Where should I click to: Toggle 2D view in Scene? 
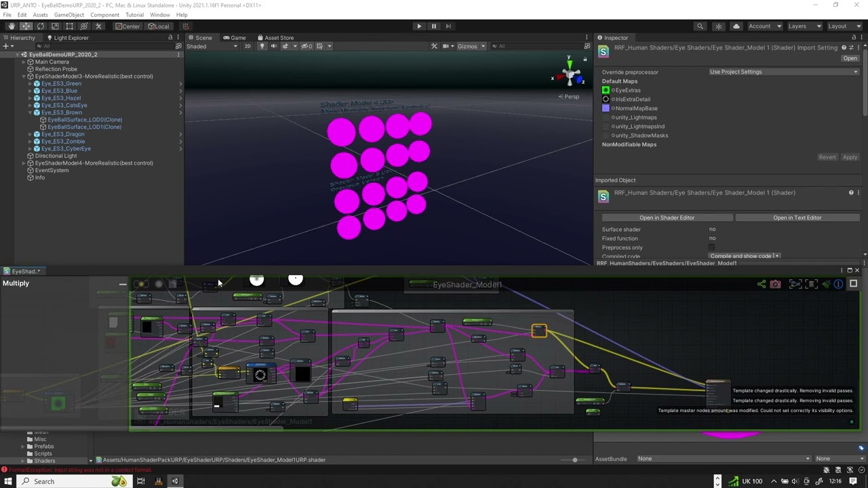click(248, 46)
